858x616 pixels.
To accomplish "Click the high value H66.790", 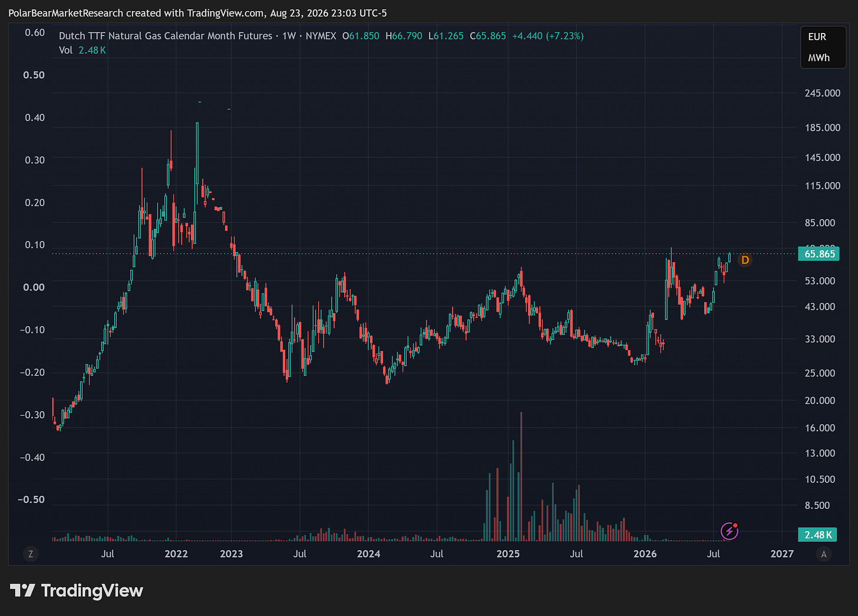I will pyautogui.click(x=404, y=36).
